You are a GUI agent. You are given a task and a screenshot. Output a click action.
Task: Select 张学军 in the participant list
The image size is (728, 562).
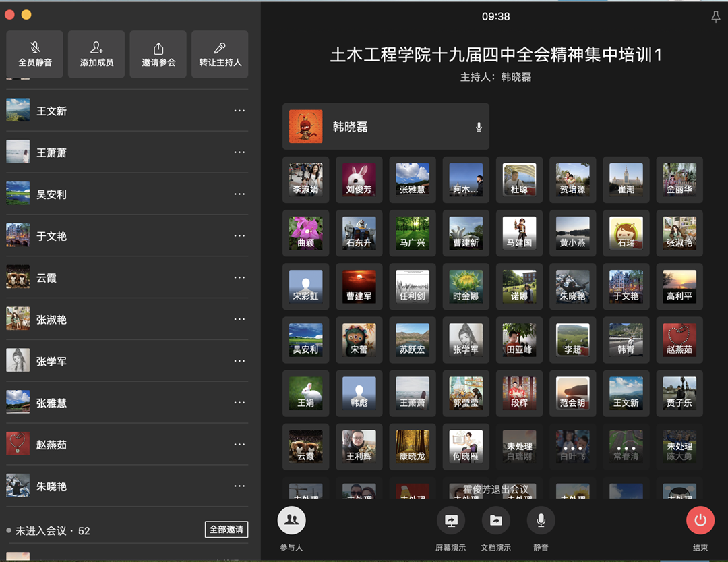click(x=51, y=362)
